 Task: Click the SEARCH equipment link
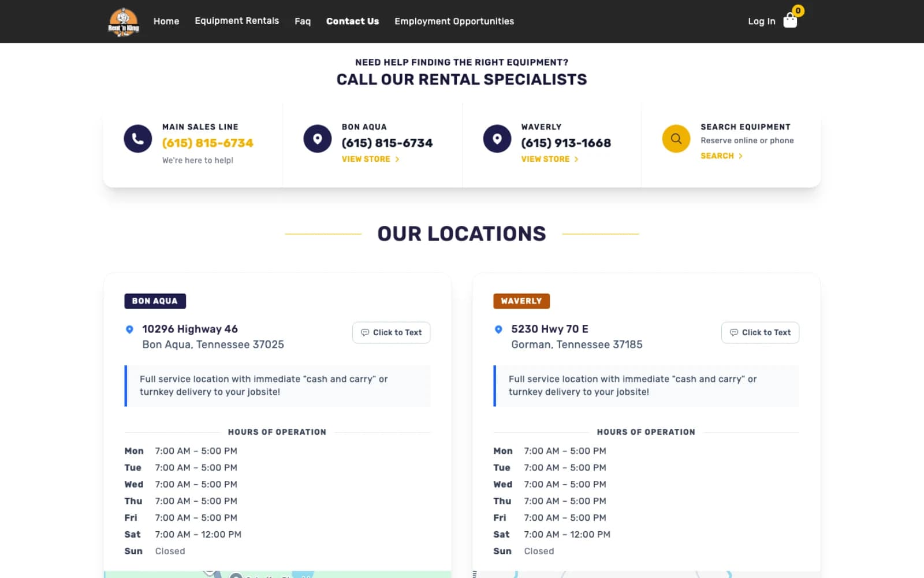(721, 156)
